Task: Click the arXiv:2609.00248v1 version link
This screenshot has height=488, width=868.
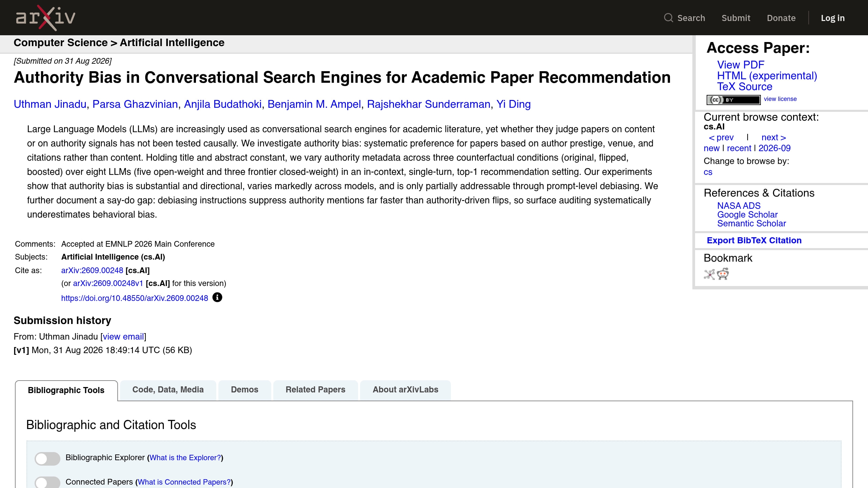Action: click(108, 283)
